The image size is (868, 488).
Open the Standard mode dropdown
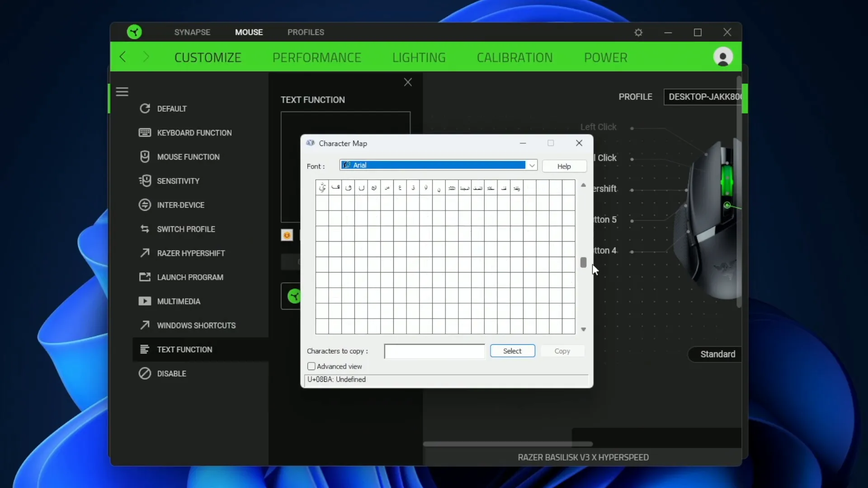[x=715, y=354]
